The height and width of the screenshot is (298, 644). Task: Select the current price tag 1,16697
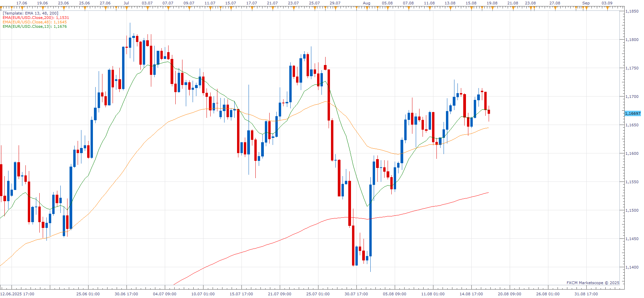click(633, 113)
